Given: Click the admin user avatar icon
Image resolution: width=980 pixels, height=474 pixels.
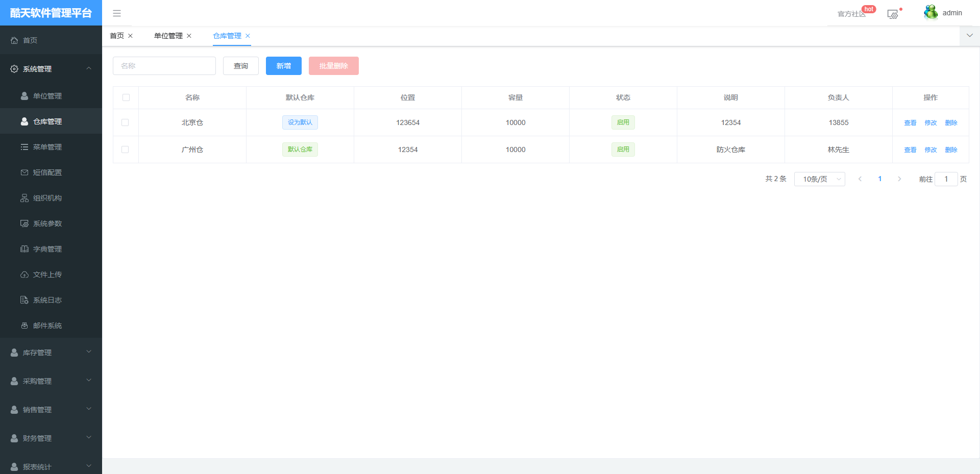Looking at the screenshot, I should pyautogui.click(x=930, y=12).
